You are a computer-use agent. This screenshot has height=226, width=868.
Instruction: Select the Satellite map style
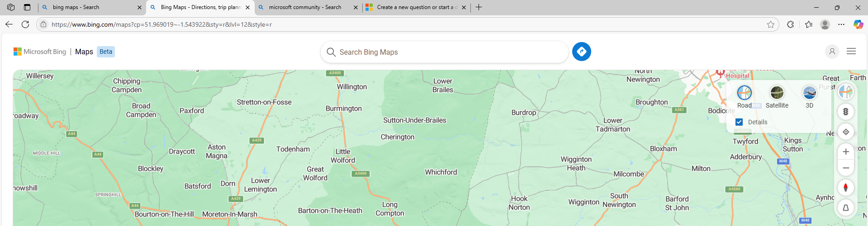tap(777, 97)
